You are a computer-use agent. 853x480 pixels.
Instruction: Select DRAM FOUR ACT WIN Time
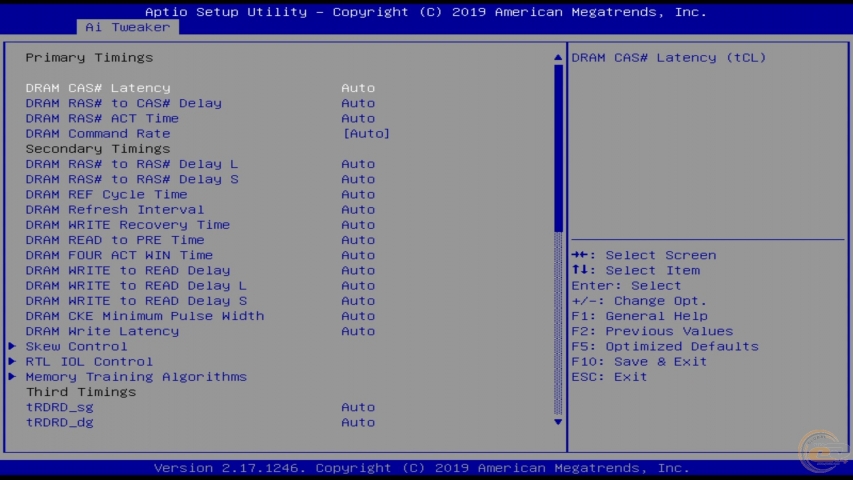pyautogui.click(x=119, y=255)
